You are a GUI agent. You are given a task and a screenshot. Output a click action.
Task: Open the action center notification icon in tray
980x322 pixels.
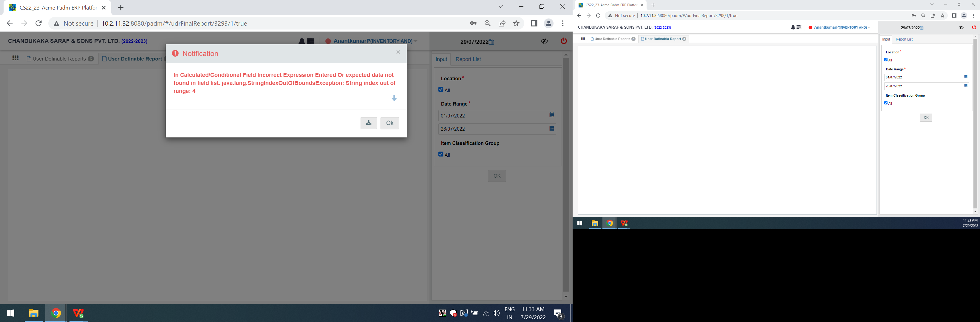559,314
